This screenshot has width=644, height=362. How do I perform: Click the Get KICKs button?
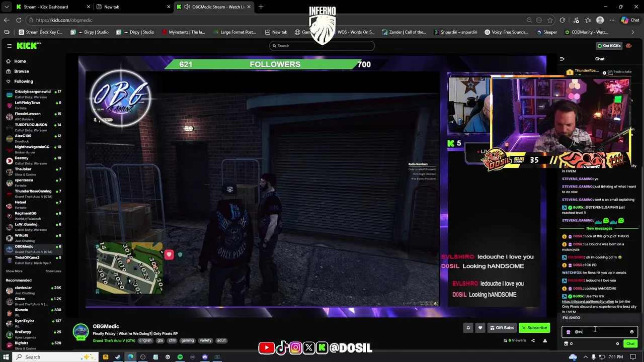(609, 46)
